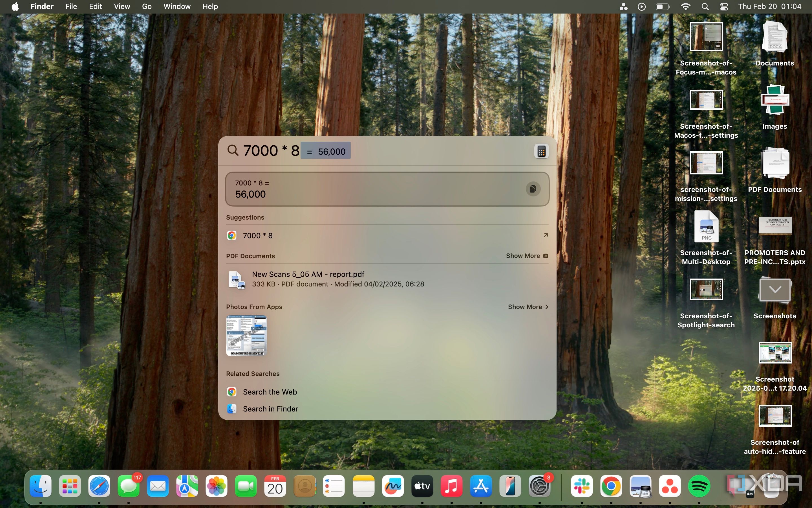Viewport: 812px width, 508px height.
Task: Open the Go menu
Action: pos(147,6)
